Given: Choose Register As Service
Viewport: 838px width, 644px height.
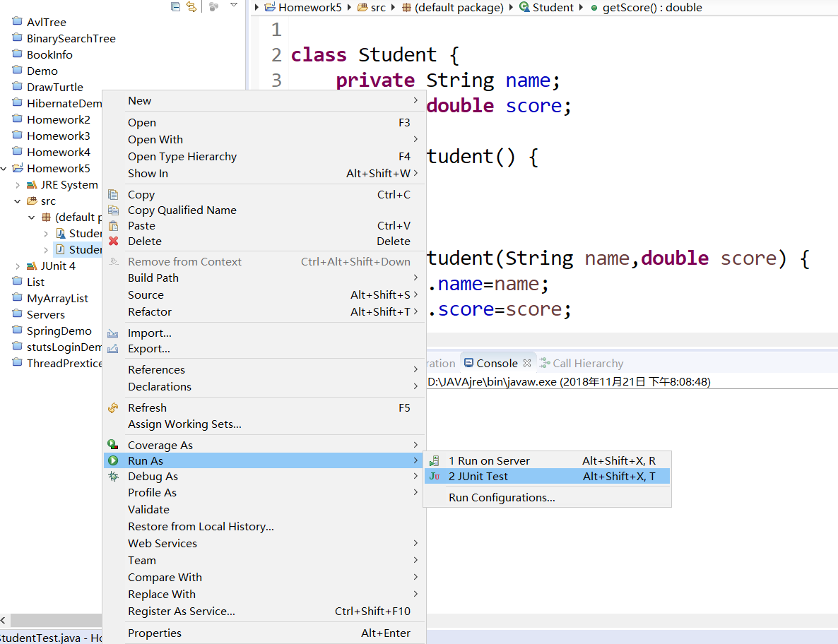Looking at the screenshot, I should [264, 612].
